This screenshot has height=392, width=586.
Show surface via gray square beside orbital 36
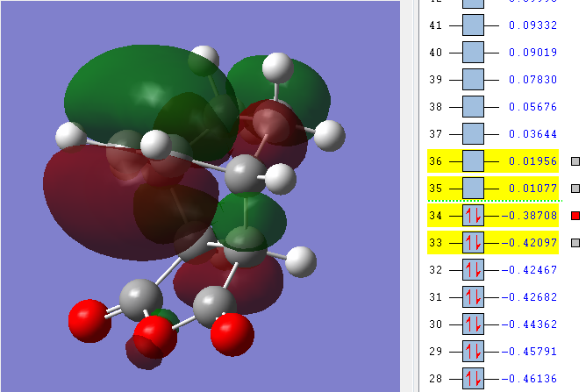575,161
